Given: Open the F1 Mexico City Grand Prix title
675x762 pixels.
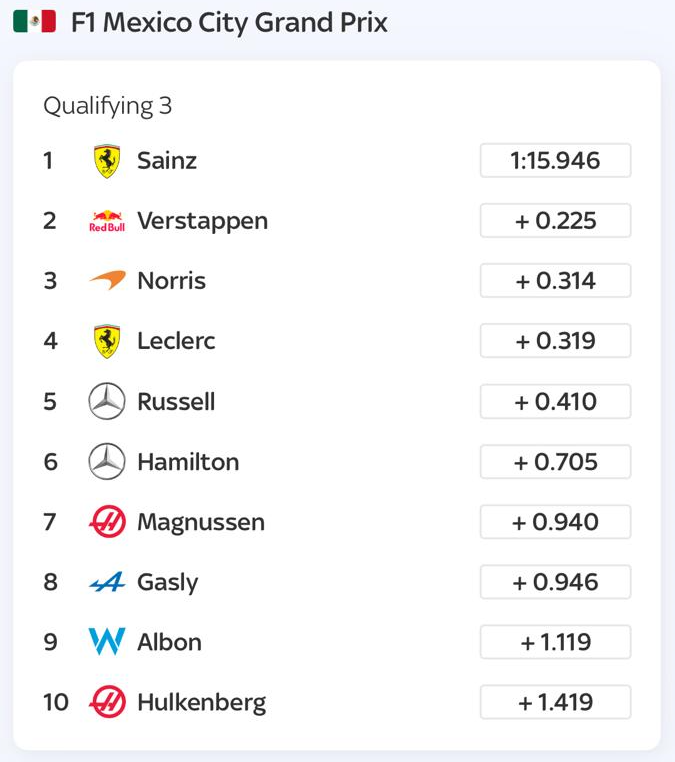Looking at the screenshot, I should pyautogui.click(x=229, y=22).
